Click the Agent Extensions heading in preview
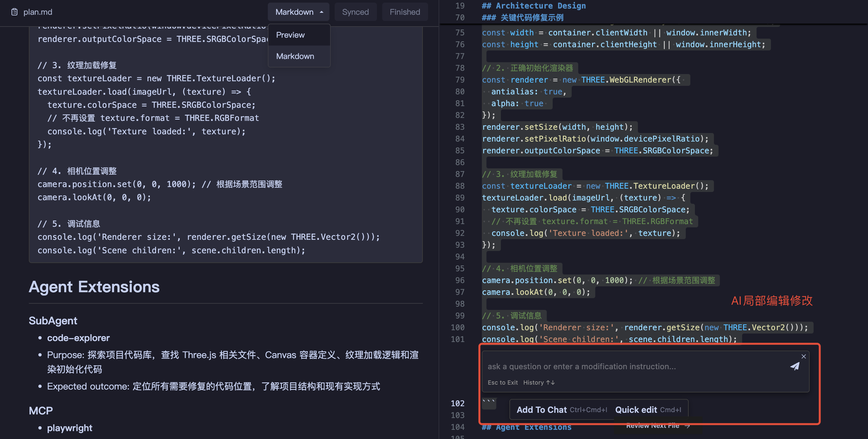Image resolution: width=868 pixels, height=439 pixels. [x=94, y=286]
